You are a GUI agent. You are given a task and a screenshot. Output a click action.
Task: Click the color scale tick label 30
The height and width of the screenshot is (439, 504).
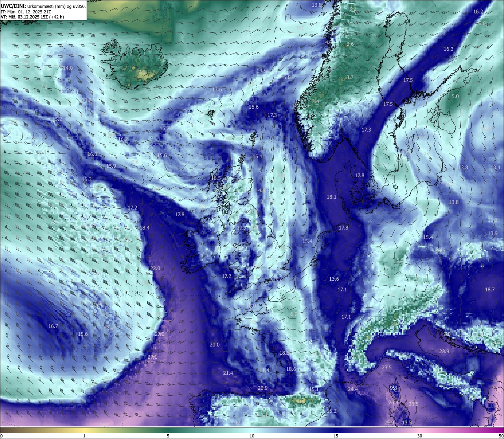(x=420, y=436)
